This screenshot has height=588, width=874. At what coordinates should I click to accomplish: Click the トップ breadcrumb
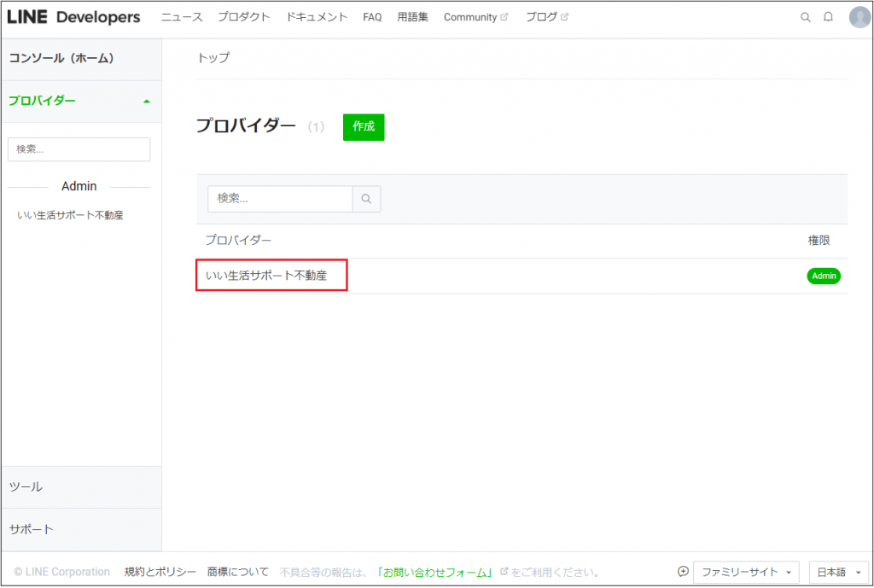(x=213, y=58)
